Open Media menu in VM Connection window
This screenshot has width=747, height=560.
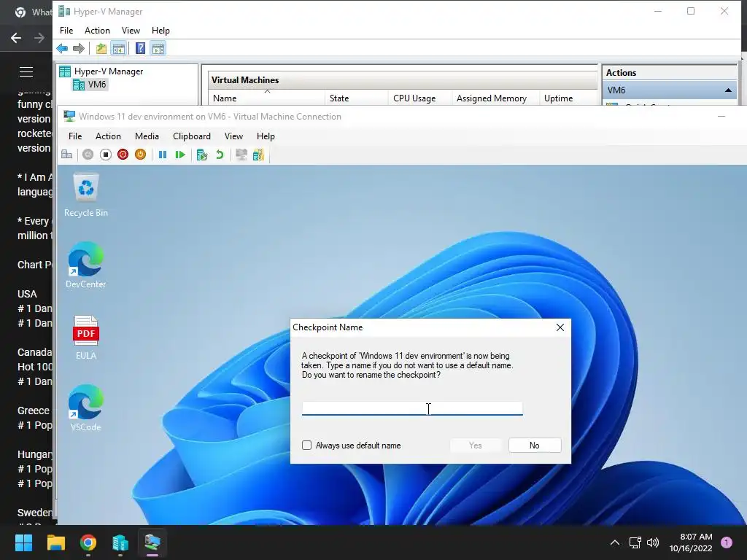pos(147,136)
